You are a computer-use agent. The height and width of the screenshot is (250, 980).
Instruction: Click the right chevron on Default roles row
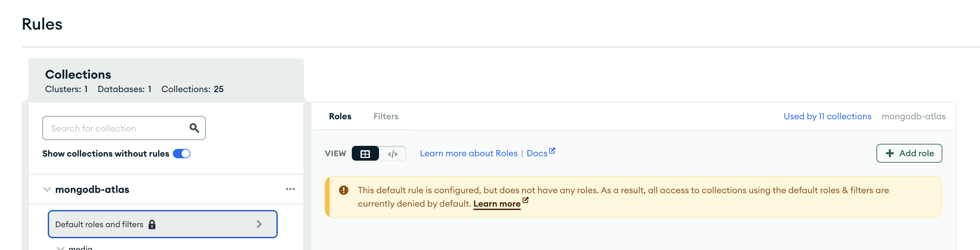[259, 224]
